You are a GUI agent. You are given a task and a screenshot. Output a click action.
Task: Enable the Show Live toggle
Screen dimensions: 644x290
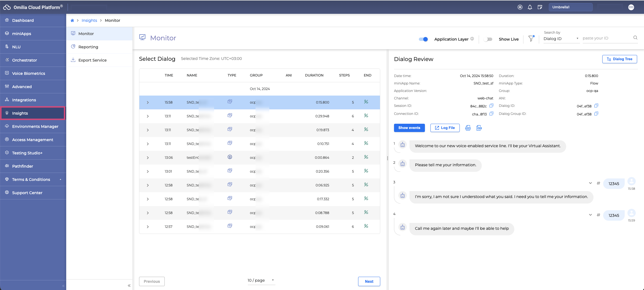point(488,39)
